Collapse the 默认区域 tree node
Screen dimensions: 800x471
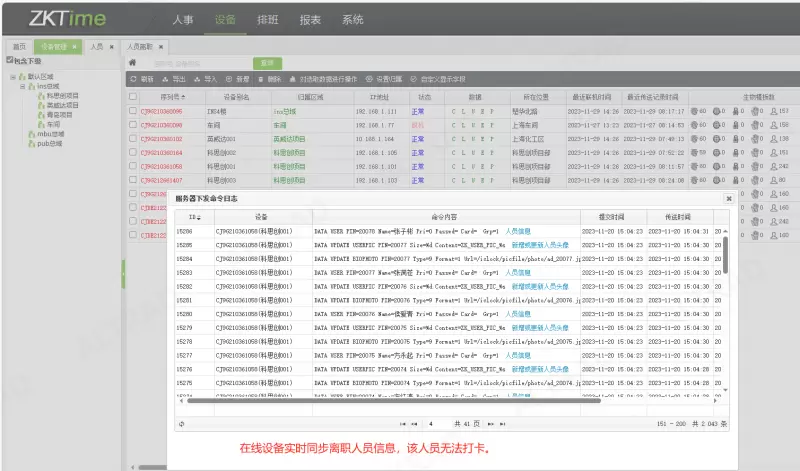coord(13,76)
